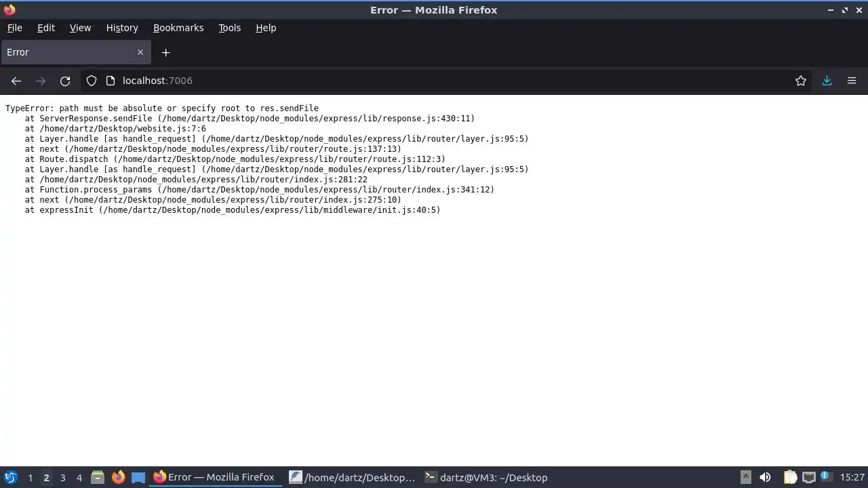Click the show desktop panel icon
This screenshot has height=488, width=868.
coord(138,477)
